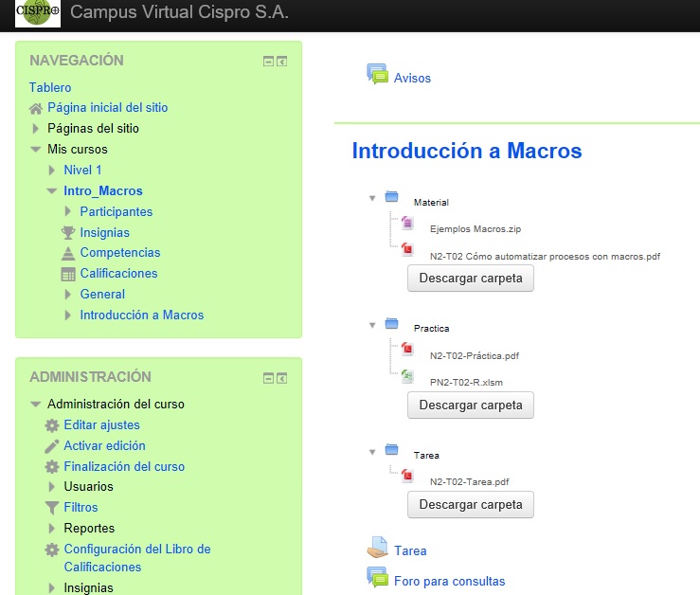
Task: Click the Calificaciones grid icon
Action: [x=67, y=274]
